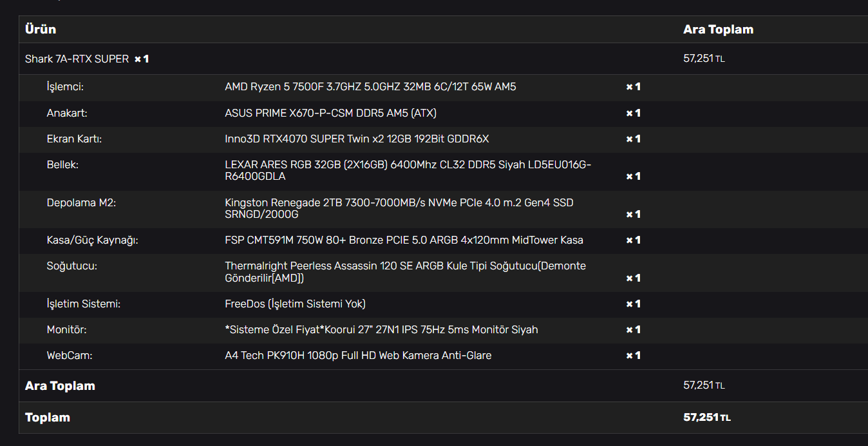Viewport: 868px width, 446px height.
Task: Click the ×1 quantity in the Anakart row
Action: 633,113
